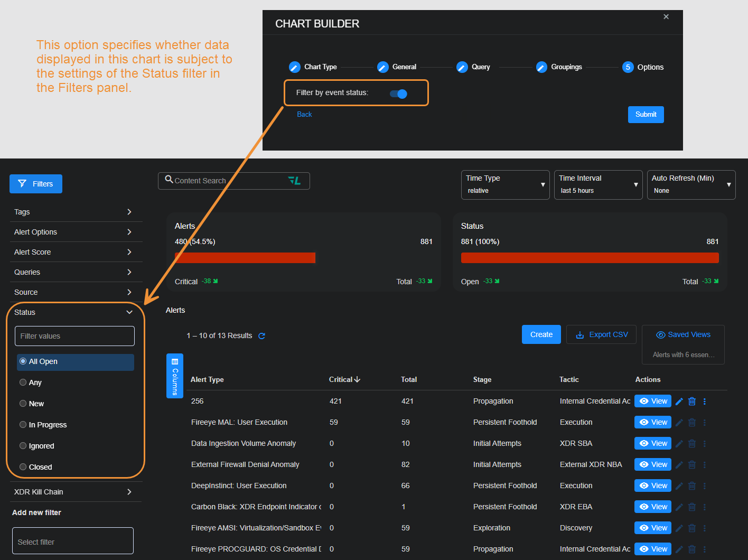Click the Submit button in Chart Builder
Screen dimensions: 748x560
pyautogui.click(x=646, y=114)
